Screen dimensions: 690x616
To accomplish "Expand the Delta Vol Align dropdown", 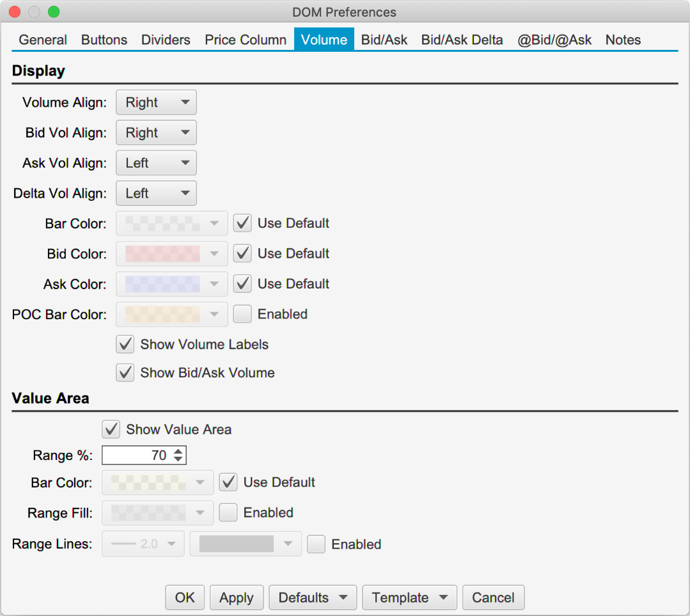I will pyautogui.click(x=156, y=193).
